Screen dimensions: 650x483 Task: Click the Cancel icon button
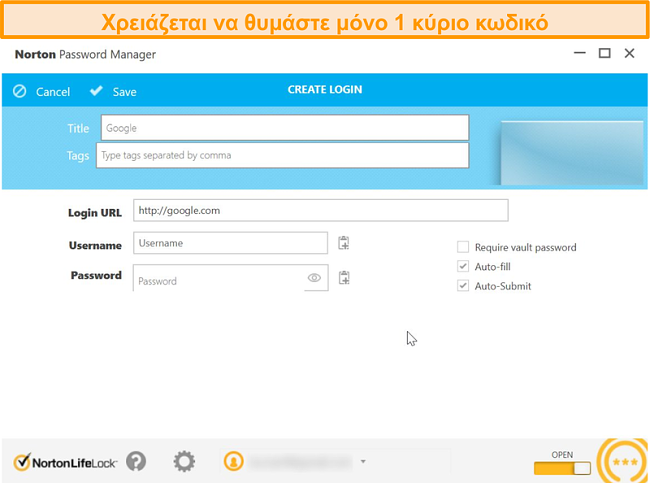point(20,91)
